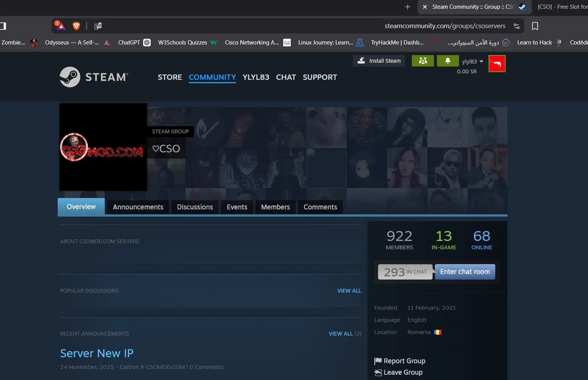Click Enter chat room button

(x=465, y=272)
